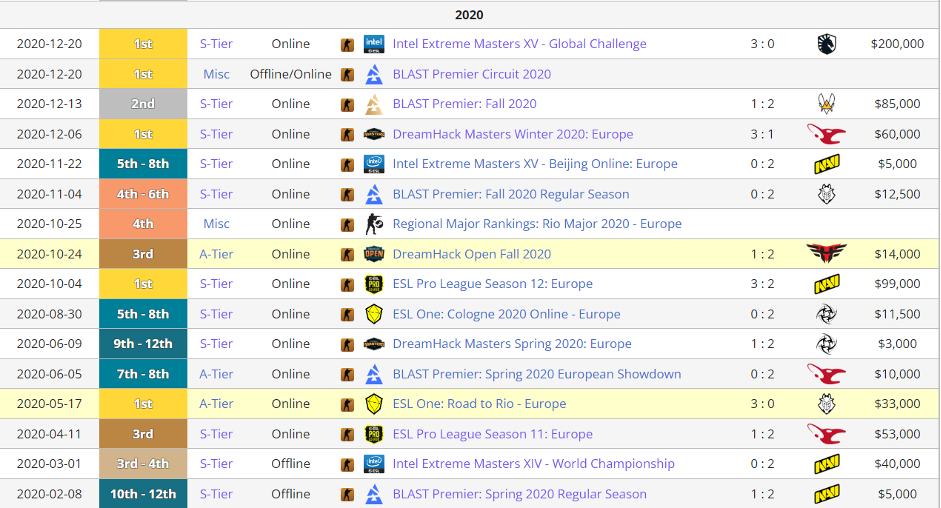Click Rio Major rankings icon in 2020-10-25 row
This screenshot has width=941, height=508.
click(374, 224)
